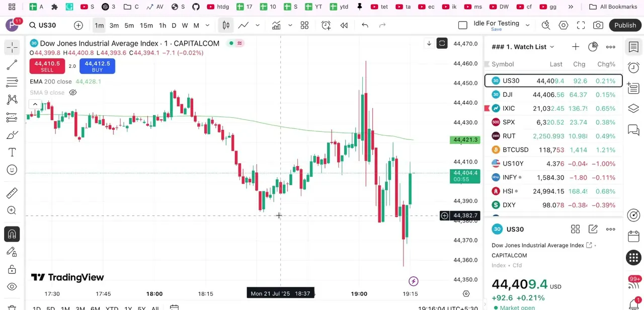The image size is (644, 310).
Task: Open the emoji icons tool
Action: [x=12, y=170]
